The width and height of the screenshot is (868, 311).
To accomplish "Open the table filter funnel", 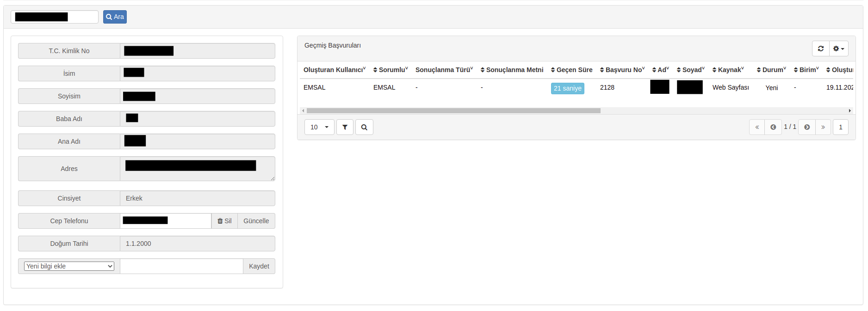I will (345, 127).
